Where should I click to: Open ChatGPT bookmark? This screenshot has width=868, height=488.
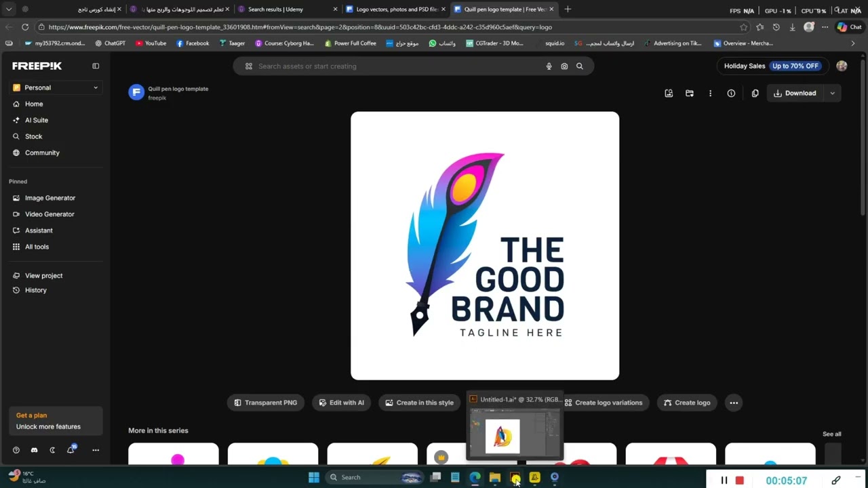pyautogui.click(x=110, y=43)
